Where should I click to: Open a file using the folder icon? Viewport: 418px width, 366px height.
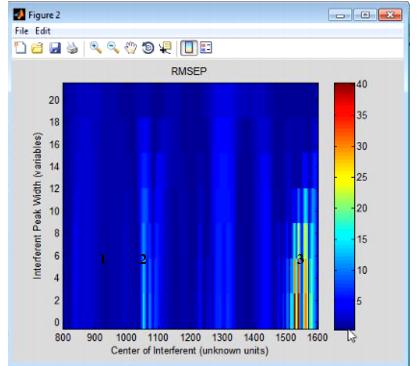(37, 48)
